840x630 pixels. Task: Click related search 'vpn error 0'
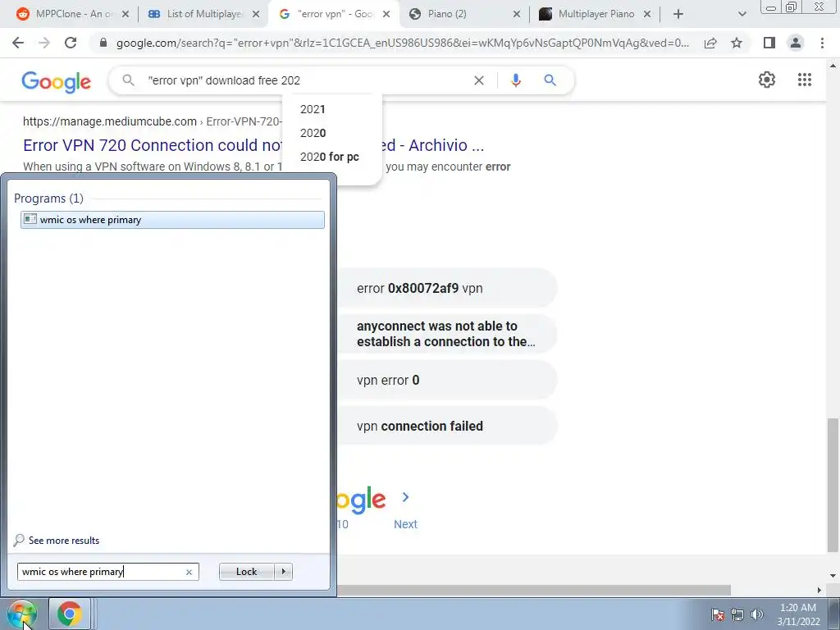[447, 381]
